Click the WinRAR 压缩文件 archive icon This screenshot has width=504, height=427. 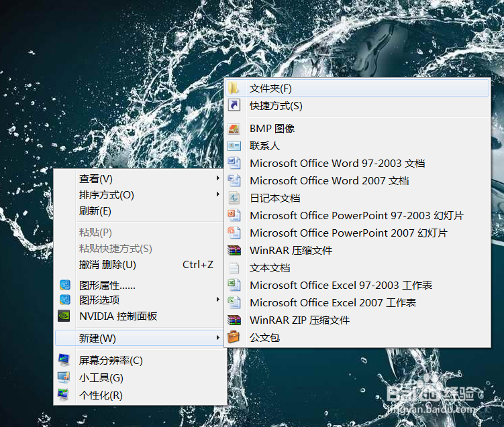[x=234, y=250]
